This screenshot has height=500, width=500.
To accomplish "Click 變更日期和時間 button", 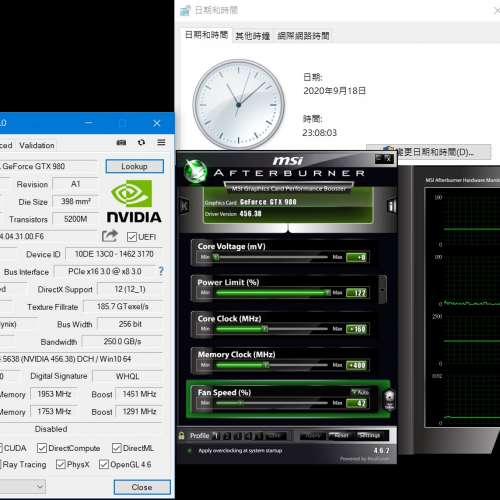I will coord(429,152).
